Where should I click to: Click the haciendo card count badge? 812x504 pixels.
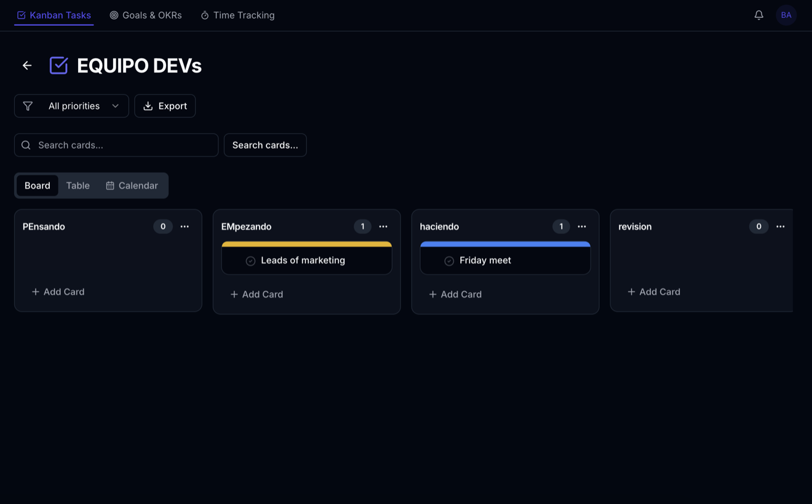[x=561, y=227]
